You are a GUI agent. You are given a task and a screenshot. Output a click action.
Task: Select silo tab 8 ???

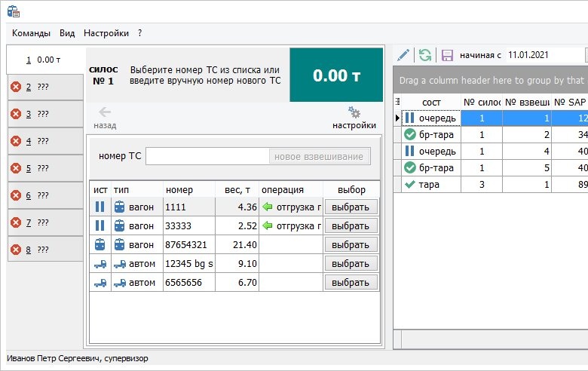45,250
